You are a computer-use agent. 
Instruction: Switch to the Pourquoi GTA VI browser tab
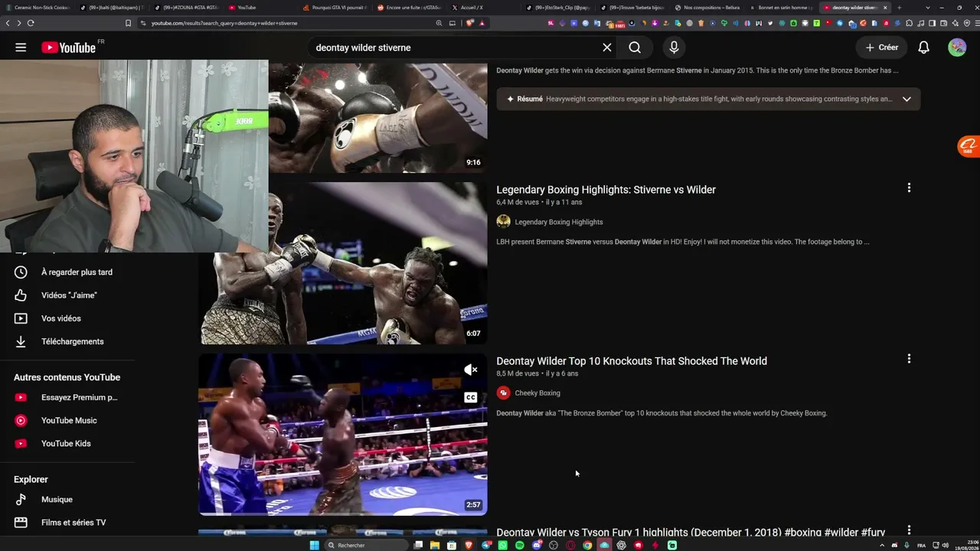pyautogui.click(x=335, y=8)
